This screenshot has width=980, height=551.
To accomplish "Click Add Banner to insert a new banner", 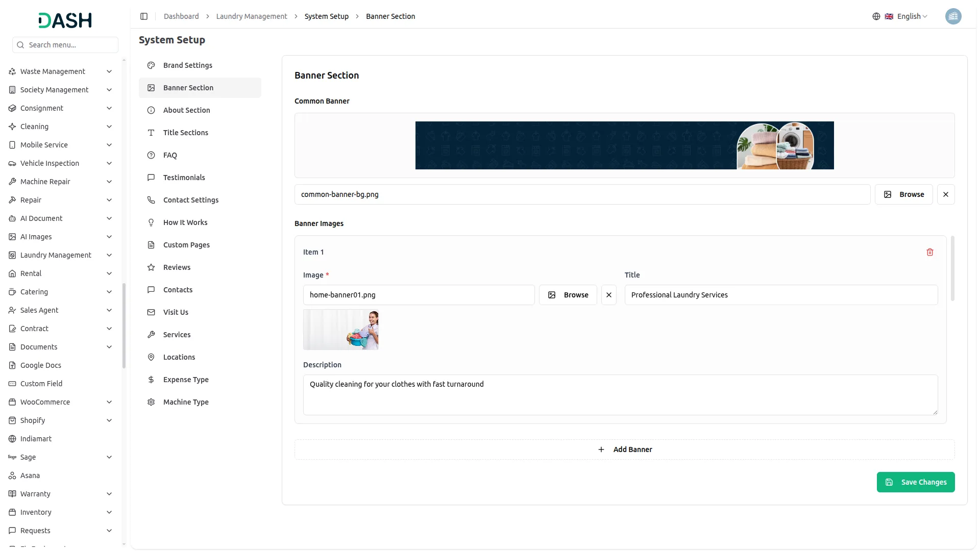I will pos(625,449).
